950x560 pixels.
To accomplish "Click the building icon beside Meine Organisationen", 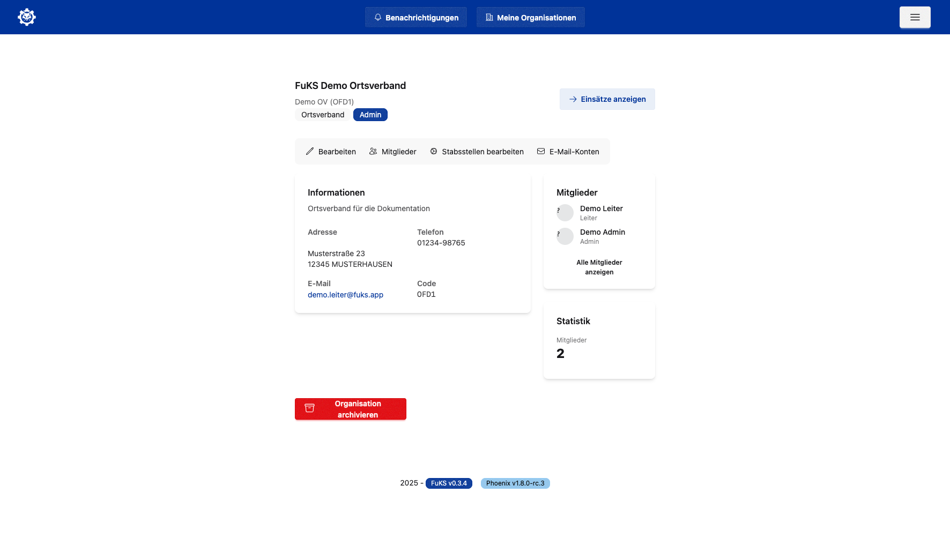I will coord(488,17).
